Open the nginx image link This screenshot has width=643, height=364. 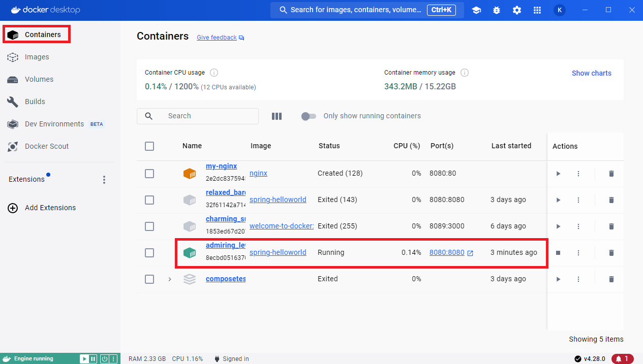258,173
